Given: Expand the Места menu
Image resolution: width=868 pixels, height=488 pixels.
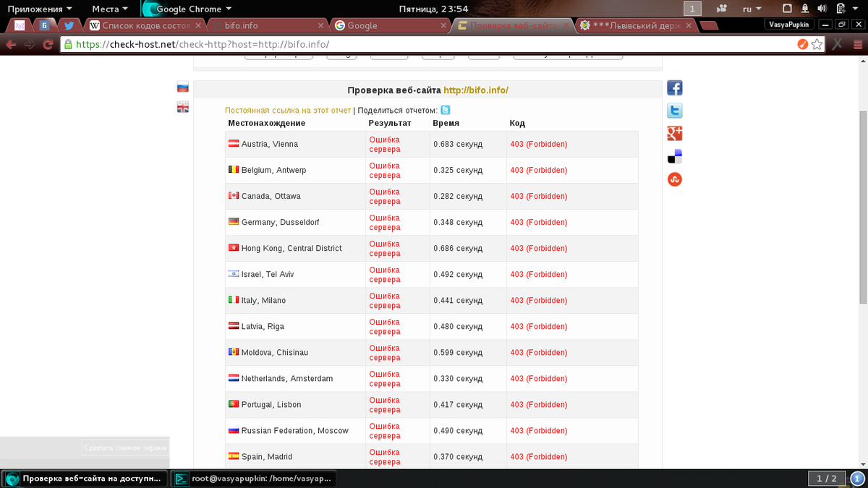Looking at the screenshot, I should (110, 9).
